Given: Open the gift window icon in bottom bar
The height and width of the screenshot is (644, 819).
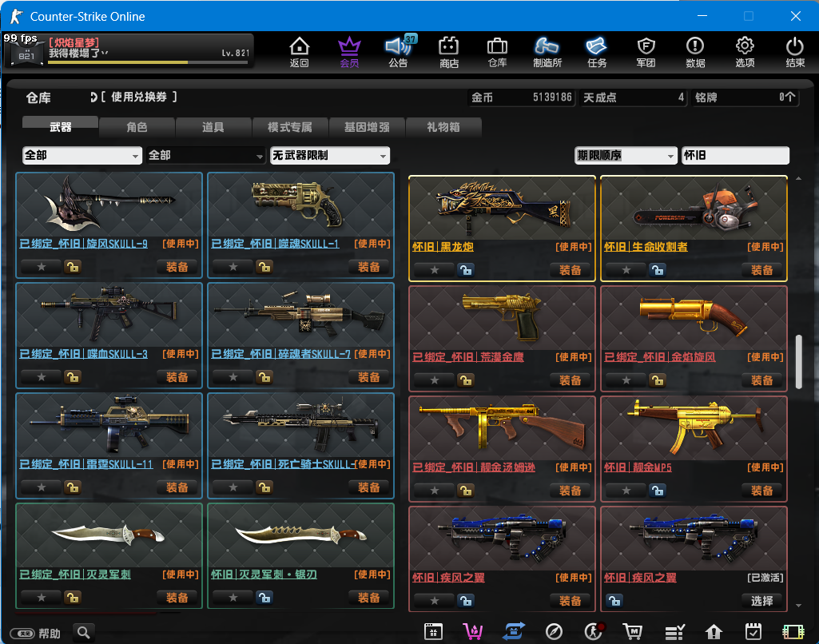Looking at the screenshot, I should coord(434,631).
